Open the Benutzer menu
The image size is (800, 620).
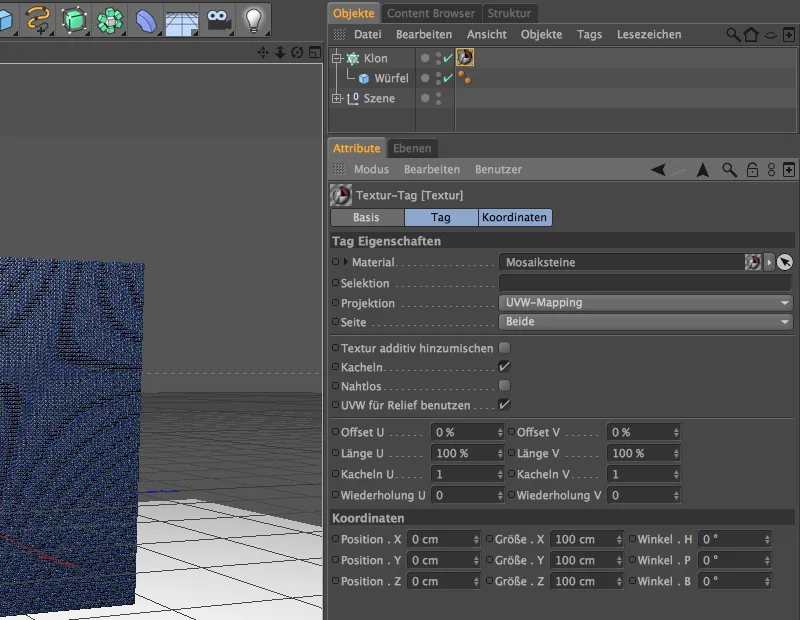pyautogui.click(x=498, y=169)
